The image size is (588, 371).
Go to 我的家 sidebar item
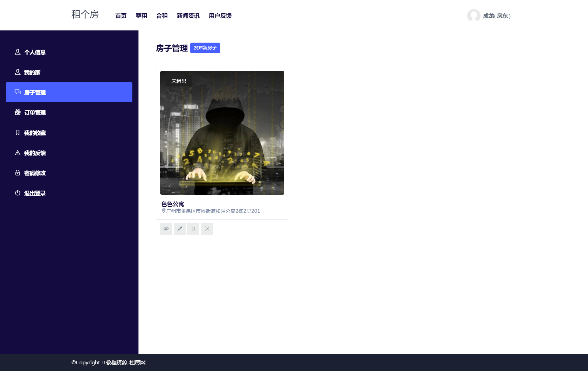(x=32, y=72)
